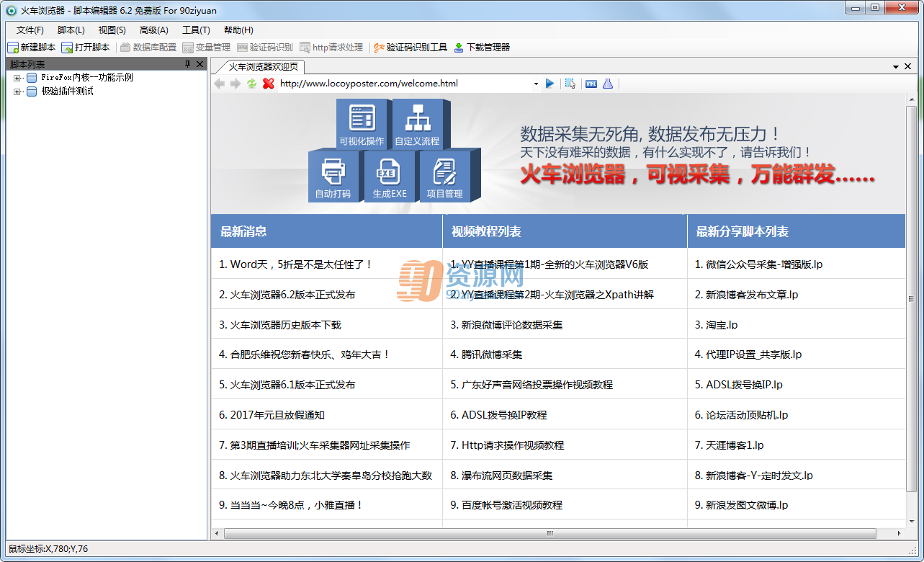Click the browser forward arrow icon
This screenshot has height=562, width=924.
(x=236, y=84)
